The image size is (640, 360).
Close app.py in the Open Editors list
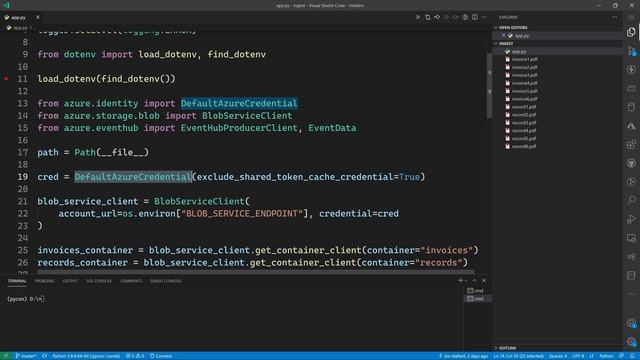[504, 36]
